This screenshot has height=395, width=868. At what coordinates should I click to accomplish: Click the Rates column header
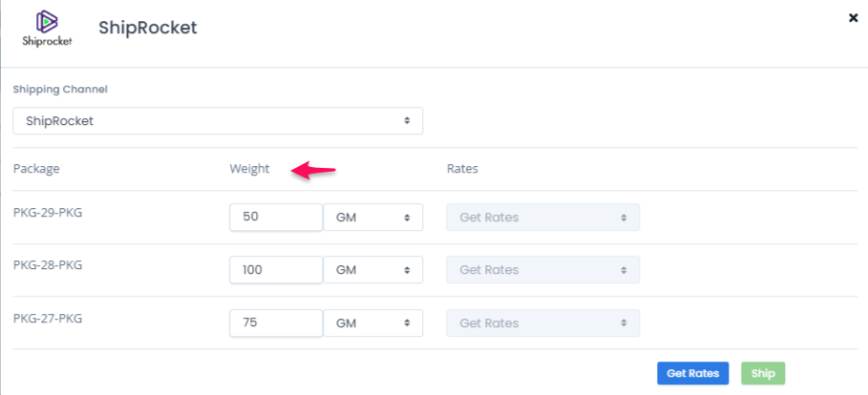(x=462, y=169)
